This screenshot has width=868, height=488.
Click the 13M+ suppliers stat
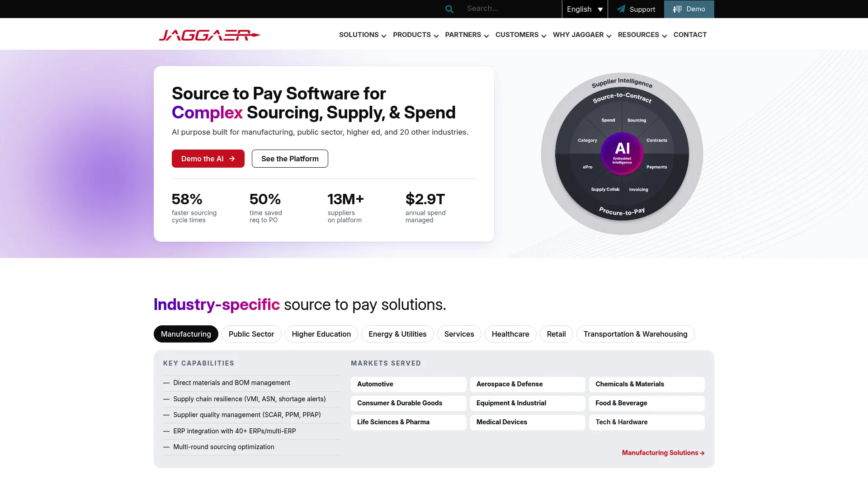click(x=345, y=207)
